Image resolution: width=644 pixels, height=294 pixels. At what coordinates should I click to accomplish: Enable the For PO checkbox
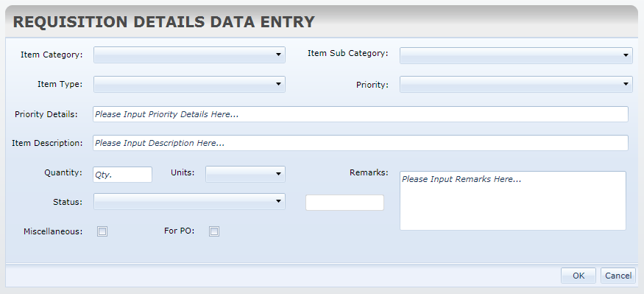pos(214,231)
